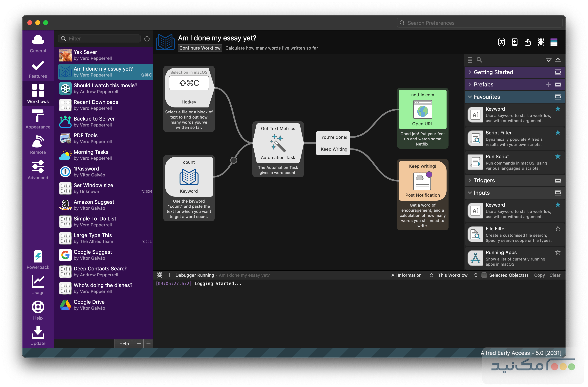
Task: Click the palette search magnifier icon
Action: (479, 60)
